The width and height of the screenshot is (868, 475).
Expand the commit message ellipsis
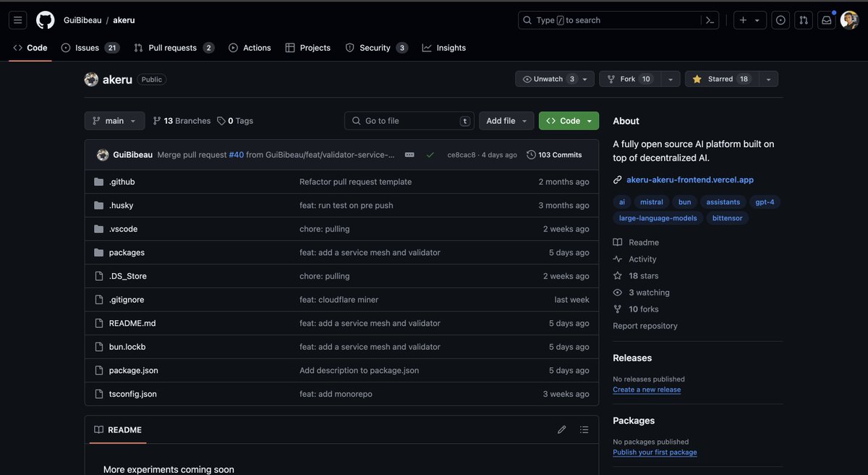point(409,155)
